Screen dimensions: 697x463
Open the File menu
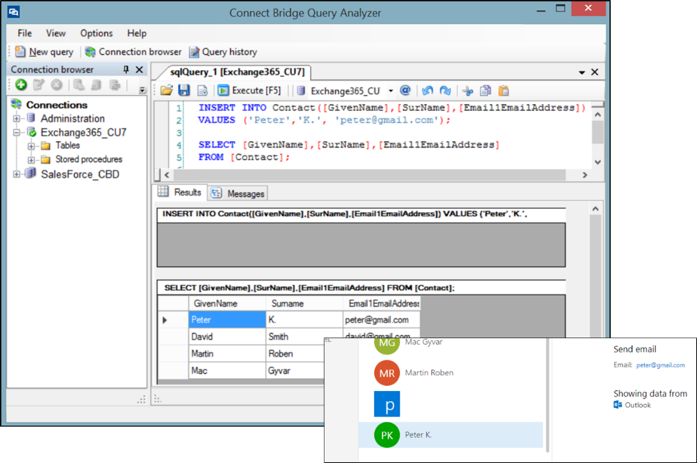tap(24, 33)
